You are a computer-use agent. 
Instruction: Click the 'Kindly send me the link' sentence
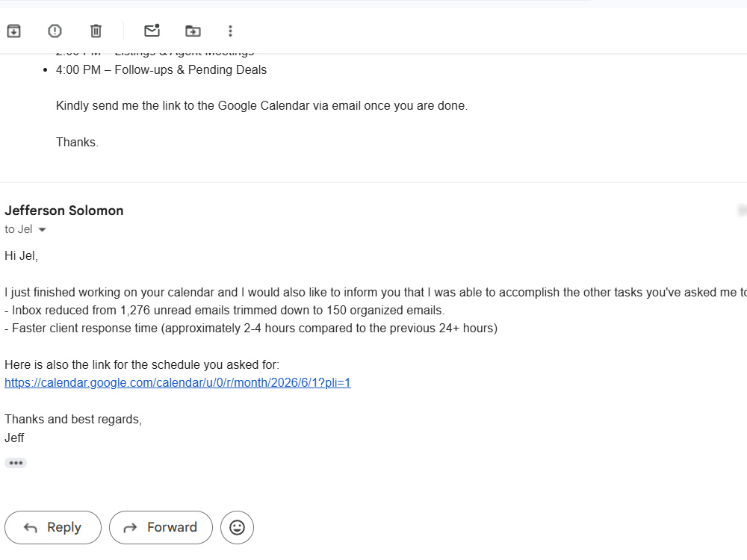(x=261, y=106)
